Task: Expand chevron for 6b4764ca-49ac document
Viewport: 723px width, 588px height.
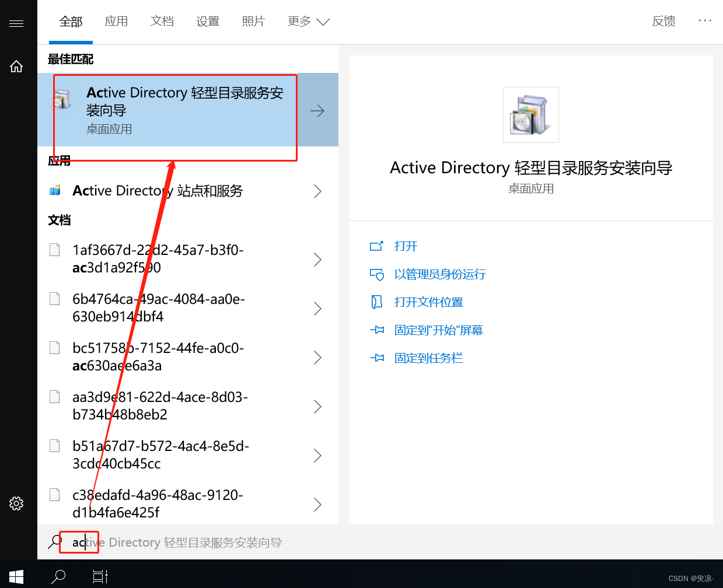Action: (317, 309)
